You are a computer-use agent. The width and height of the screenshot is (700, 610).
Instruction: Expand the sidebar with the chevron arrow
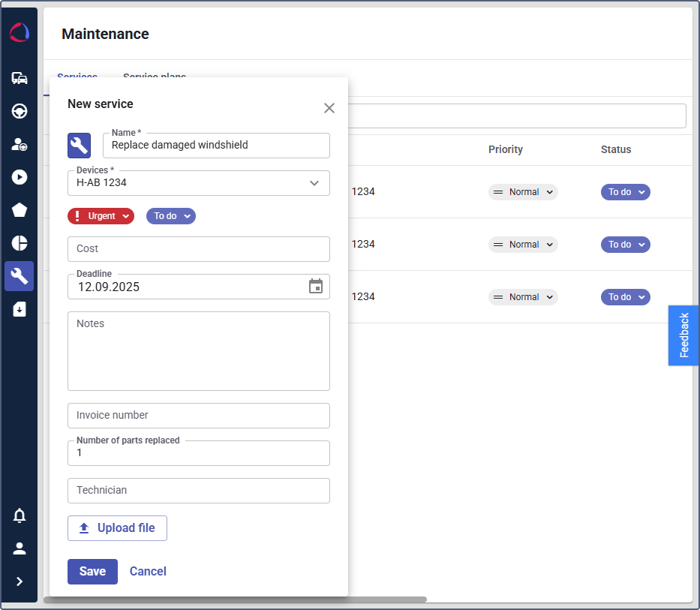tap(20, 581)
